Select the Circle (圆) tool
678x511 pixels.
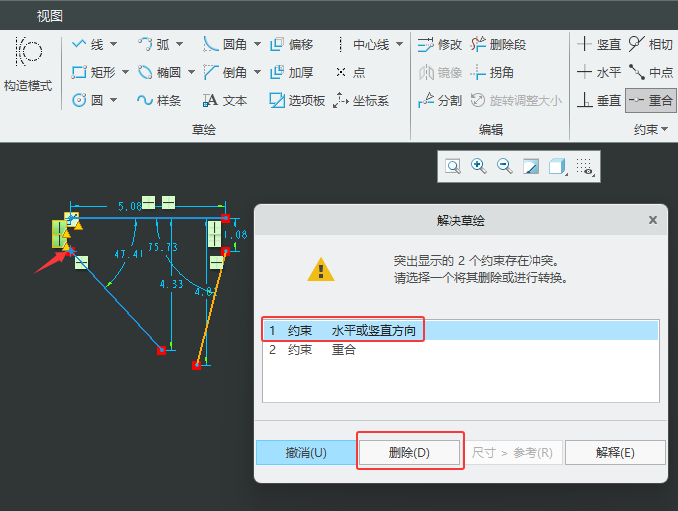pos(88,100)
